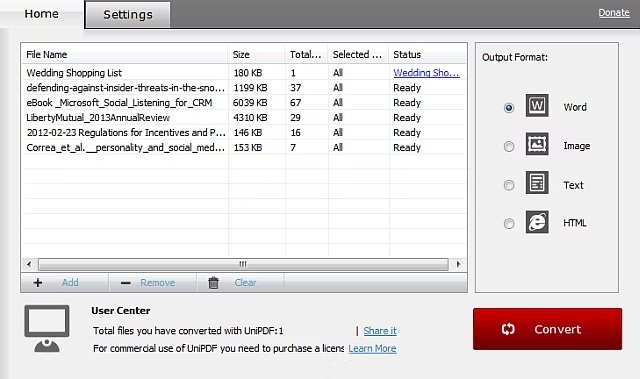Select the LibertyMutual_2013AnnualReview file row
The height and width of the screenshot is (379, 640).
(244, 117)
